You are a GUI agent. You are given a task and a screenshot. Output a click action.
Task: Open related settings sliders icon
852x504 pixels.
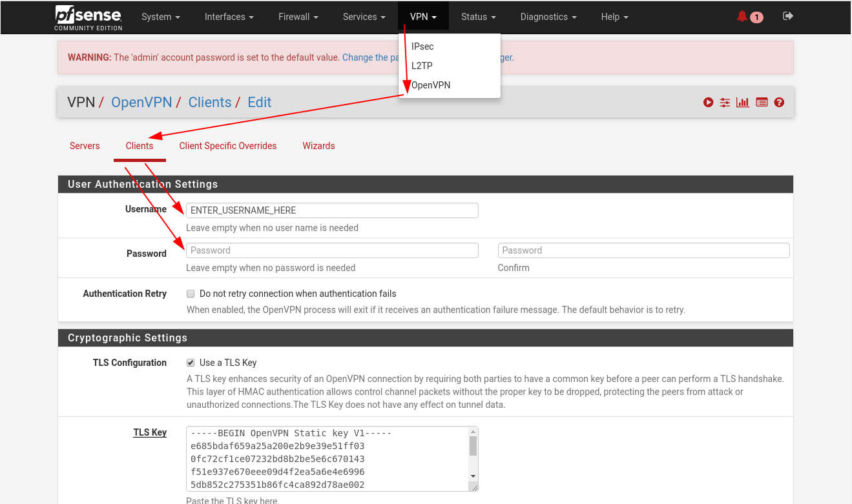coord(725,102)
